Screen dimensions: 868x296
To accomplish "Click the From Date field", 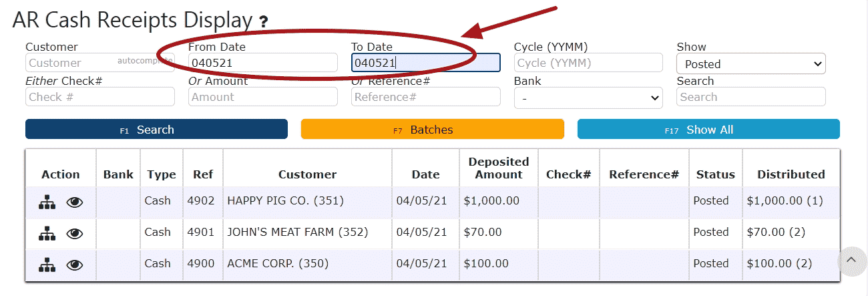I will (x=263, y=63).
